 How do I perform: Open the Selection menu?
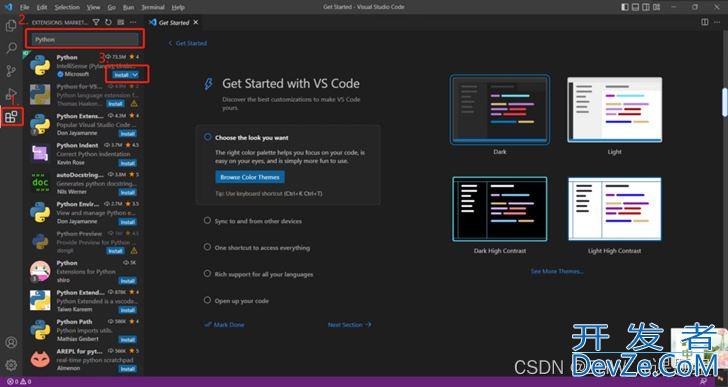[x=67, y=7]
